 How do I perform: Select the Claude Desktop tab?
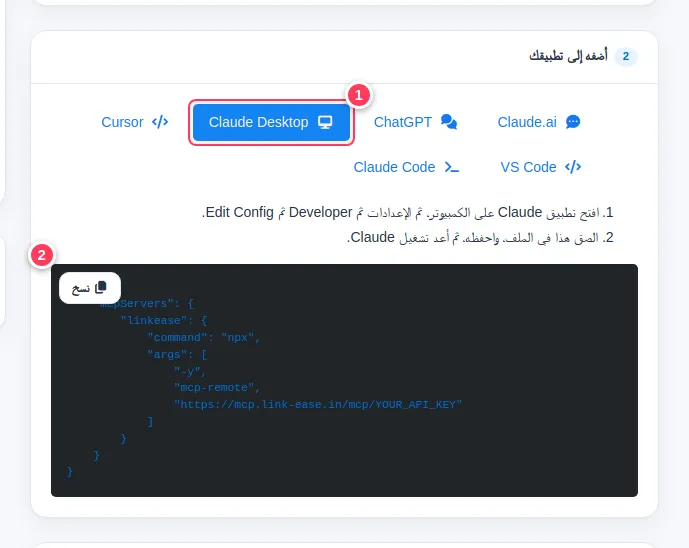coord(271,122)
